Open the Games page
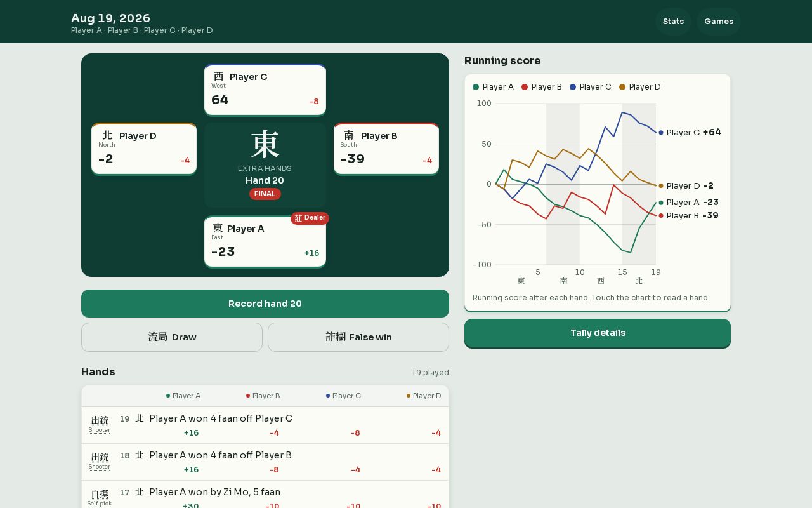Image resolution: width=812 pixels, height=508 pixels. click(x=719, y=22)
